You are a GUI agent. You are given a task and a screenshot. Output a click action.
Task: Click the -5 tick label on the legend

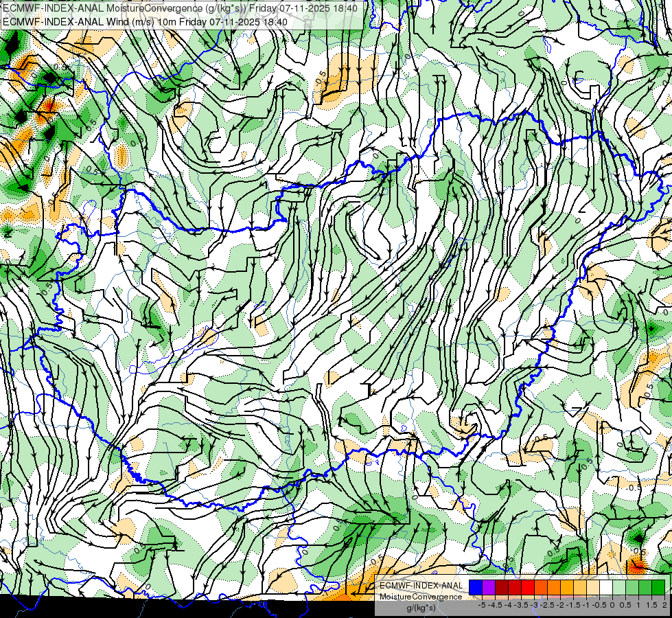(482, 605)
